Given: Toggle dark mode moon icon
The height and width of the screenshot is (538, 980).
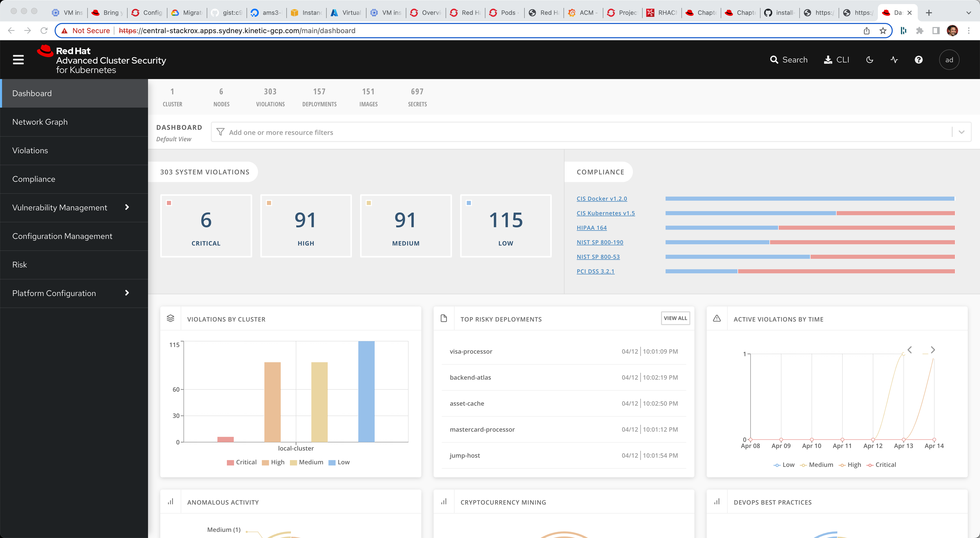Looking at the screenshot, I should coord(870,60).
